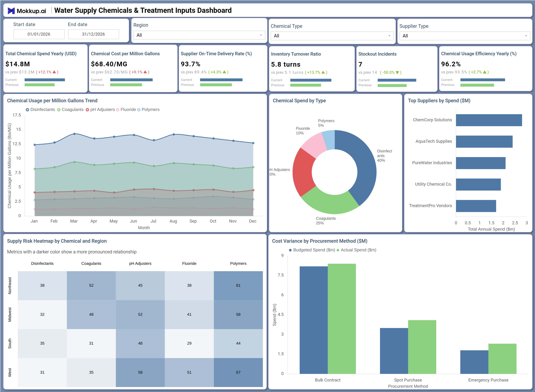Toggle Actual Spend ($m) legend item
535x392 pixels.
tap(356, 250)
